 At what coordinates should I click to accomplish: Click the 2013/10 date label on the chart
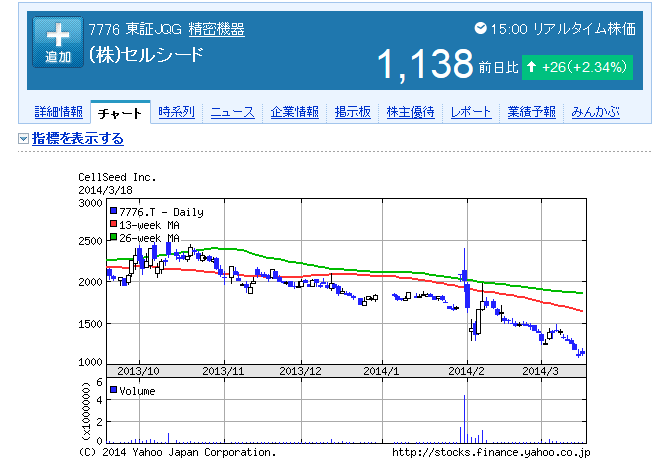click(x=138, y=371)
